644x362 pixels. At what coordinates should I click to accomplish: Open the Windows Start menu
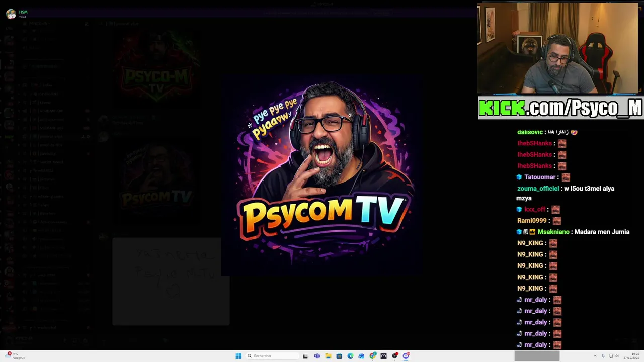tap(238, 356)
